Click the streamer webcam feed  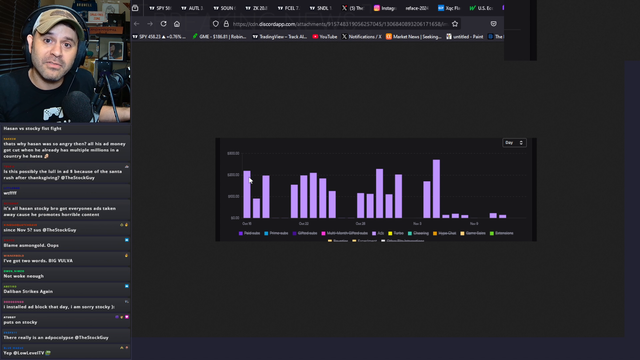(65, 61)
